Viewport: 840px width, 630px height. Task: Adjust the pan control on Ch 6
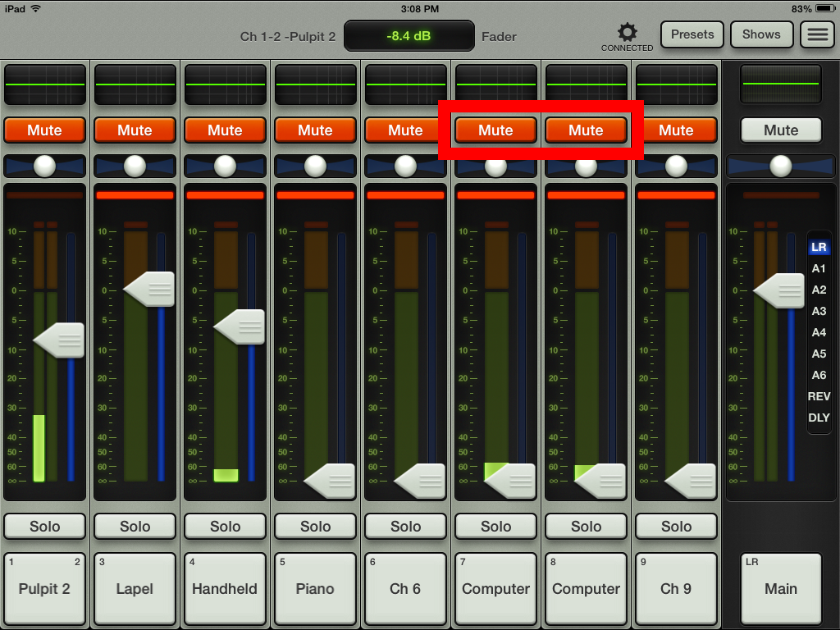click(405, 167)
